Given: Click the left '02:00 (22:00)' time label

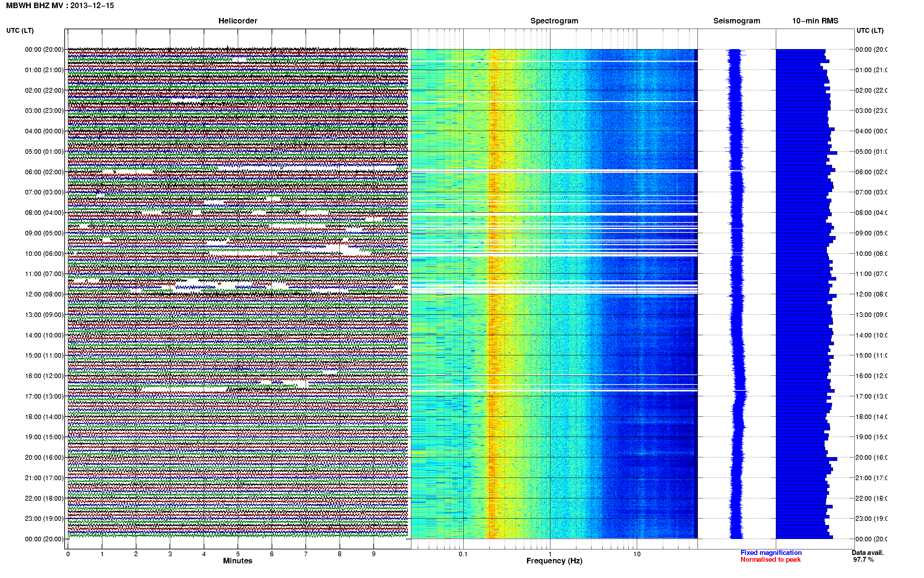Looking at the screenshot, I should point(44,90).
